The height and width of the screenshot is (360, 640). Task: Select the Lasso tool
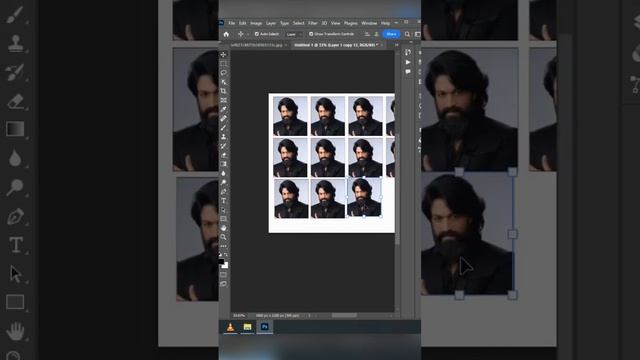pyautogui.click(x=223, y=73)
